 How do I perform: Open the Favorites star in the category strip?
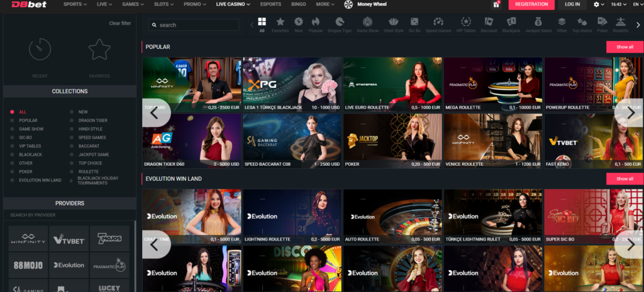(280, 22)
